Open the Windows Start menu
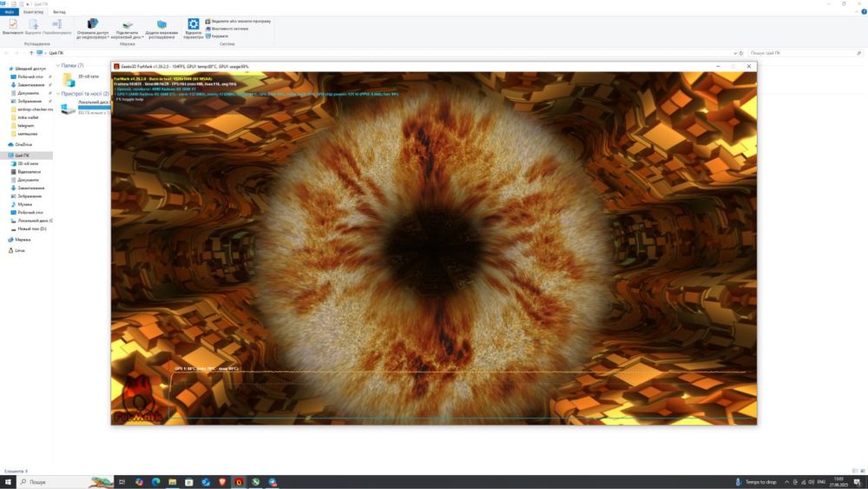Screen dimensions: 868x489 [8, 482]
